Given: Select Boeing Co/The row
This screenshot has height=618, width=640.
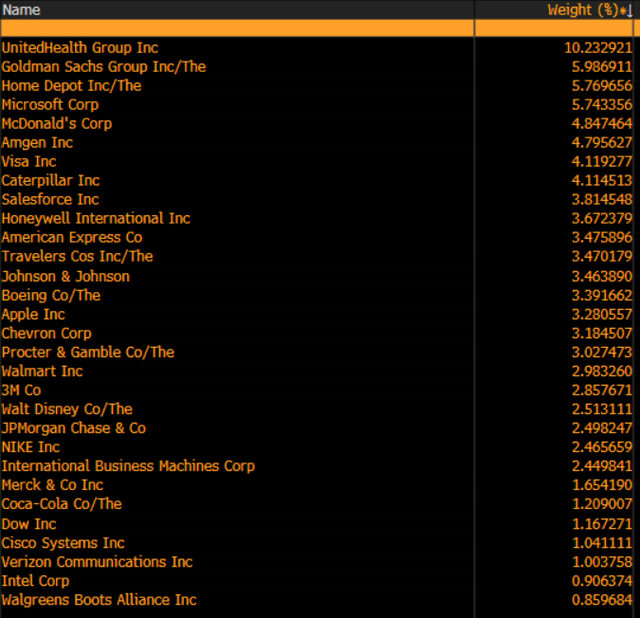Looking at the screenshot, I should [316, 295].
